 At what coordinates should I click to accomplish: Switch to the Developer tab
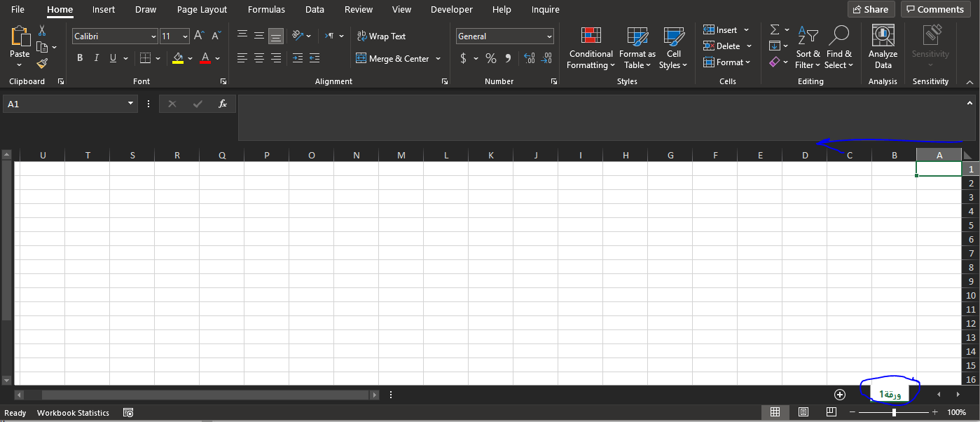click(451, 9)
